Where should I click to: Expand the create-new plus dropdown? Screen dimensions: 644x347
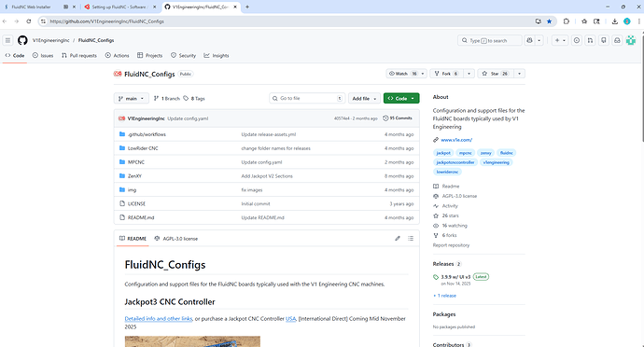pos(560,40)
